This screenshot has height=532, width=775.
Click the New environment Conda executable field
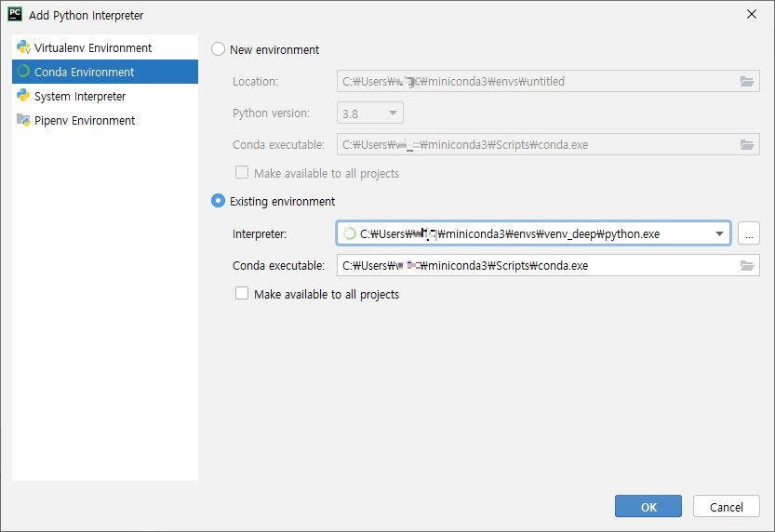click(548, 145)
